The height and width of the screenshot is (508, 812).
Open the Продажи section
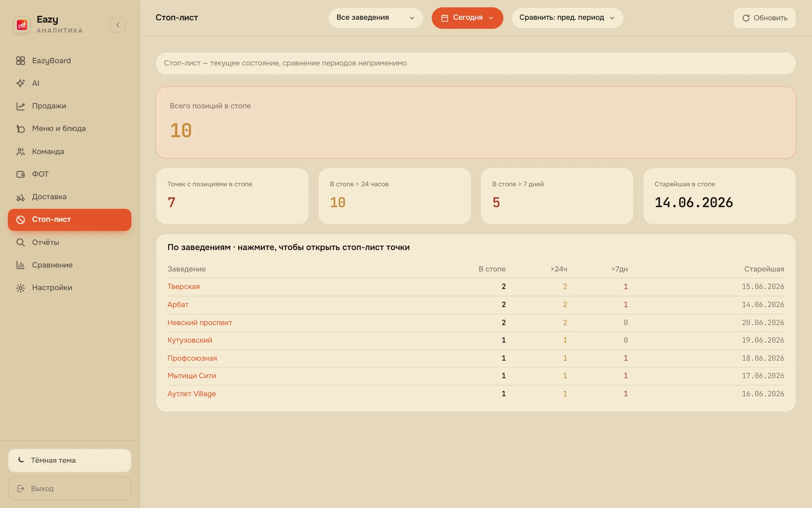[x=69, y=106]
